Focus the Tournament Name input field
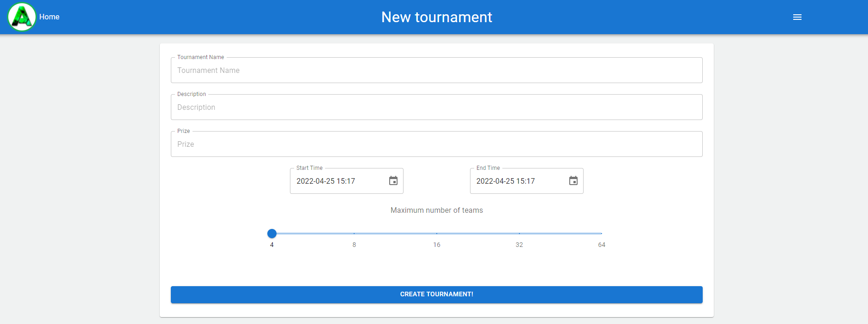This screenshot has width=868, height=324. pyautogui.click(x=436, y=71)
